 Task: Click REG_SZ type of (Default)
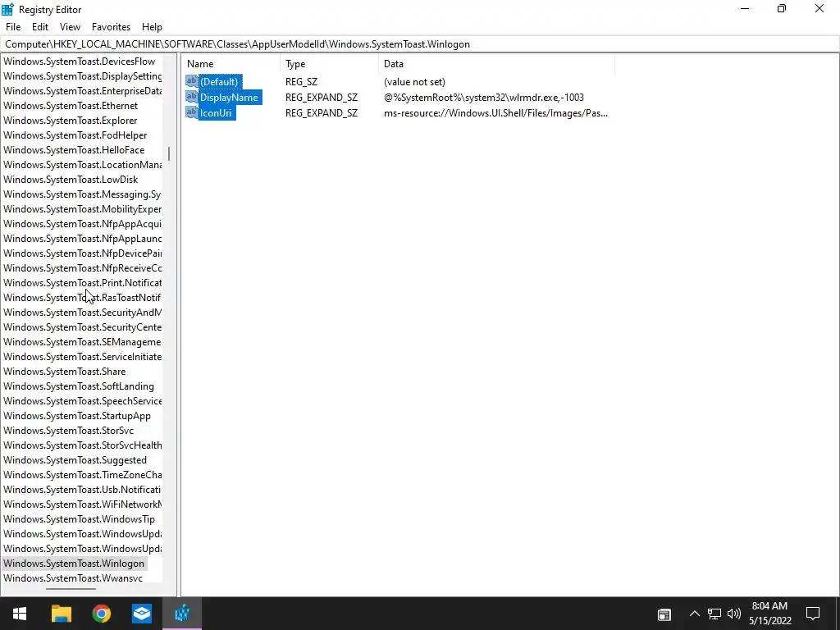pos(301,81)
